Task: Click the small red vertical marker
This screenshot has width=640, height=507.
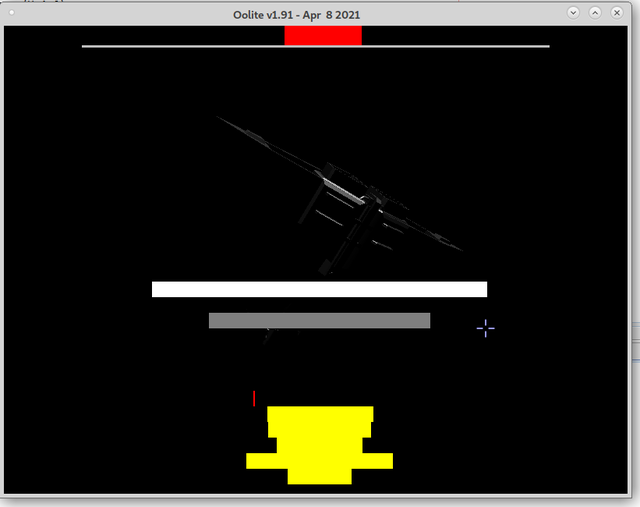Action: (255, 398)
